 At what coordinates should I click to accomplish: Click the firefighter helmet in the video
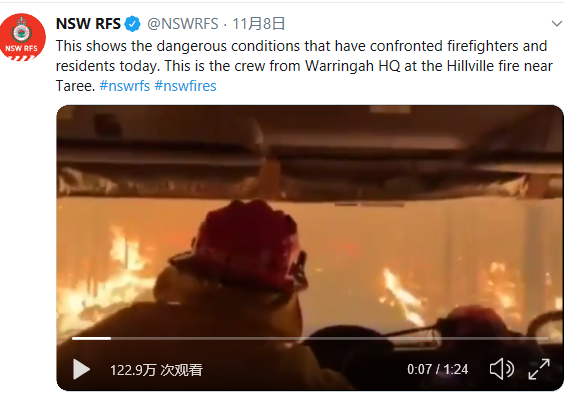243,245
